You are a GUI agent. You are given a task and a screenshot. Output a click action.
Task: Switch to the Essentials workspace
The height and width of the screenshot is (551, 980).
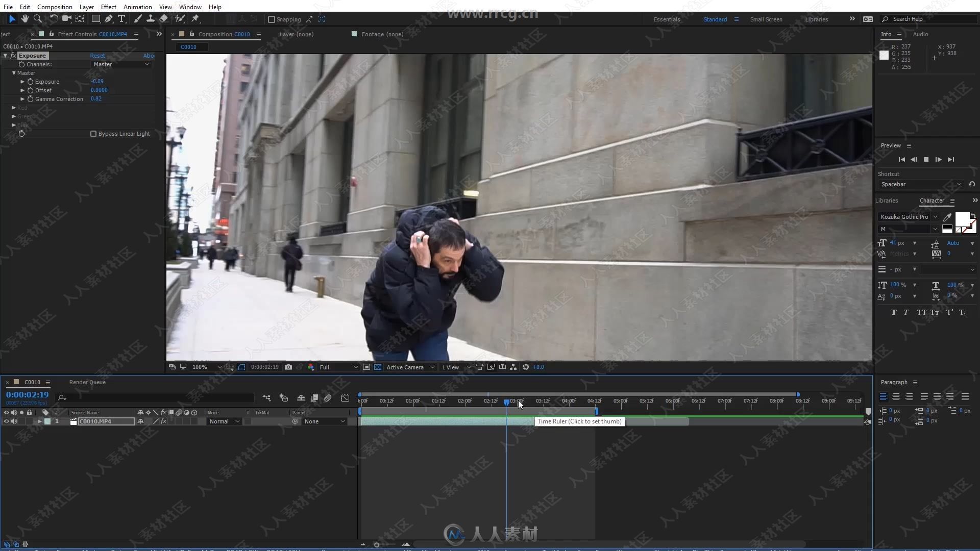[x=667, y=19]
